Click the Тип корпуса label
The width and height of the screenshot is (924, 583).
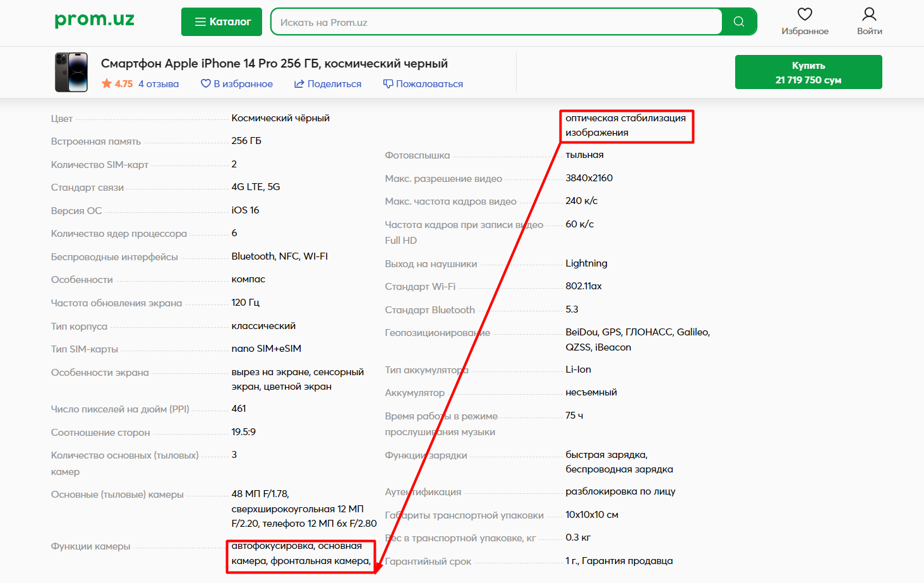point(79,327)
